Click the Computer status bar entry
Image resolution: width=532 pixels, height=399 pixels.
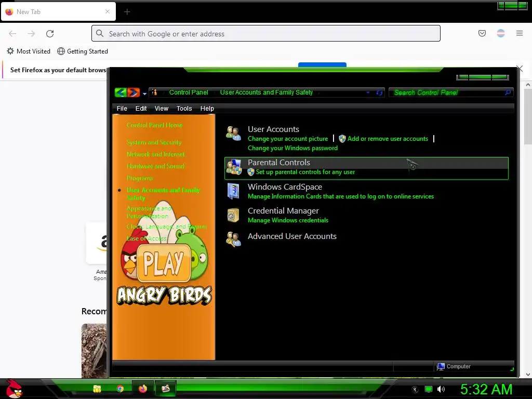coord(454,366)
